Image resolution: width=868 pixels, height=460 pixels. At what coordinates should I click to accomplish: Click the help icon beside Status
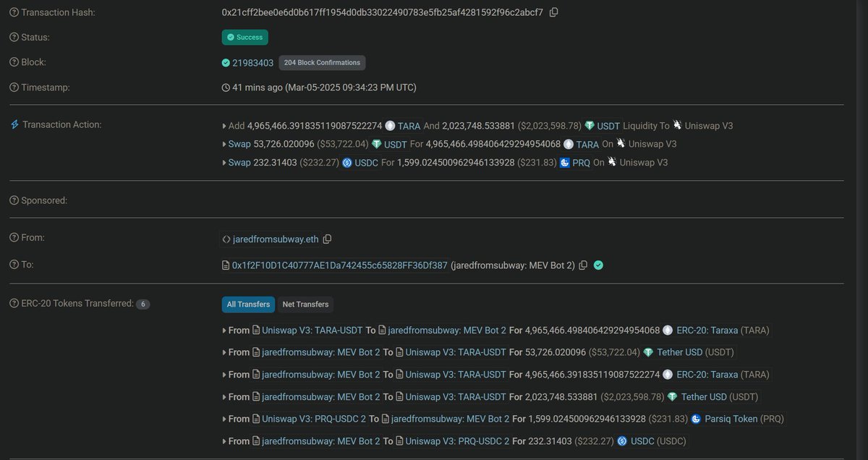[x=14, y=37]
